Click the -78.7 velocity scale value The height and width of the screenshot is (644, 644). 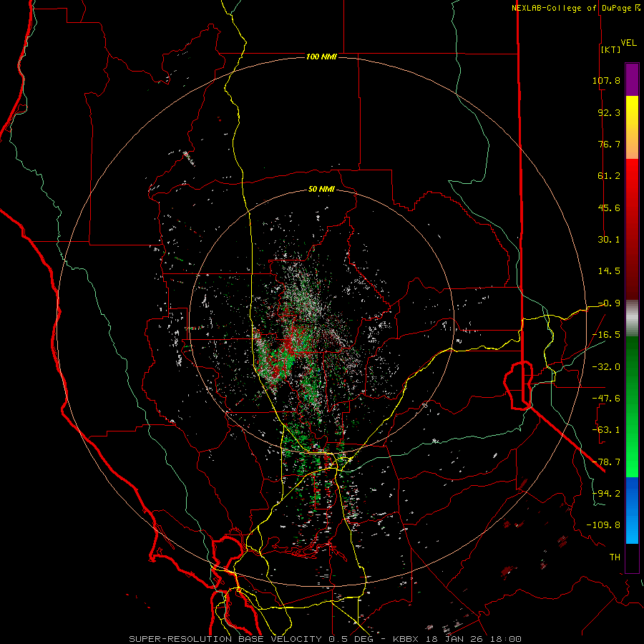(x=606, y=462)
